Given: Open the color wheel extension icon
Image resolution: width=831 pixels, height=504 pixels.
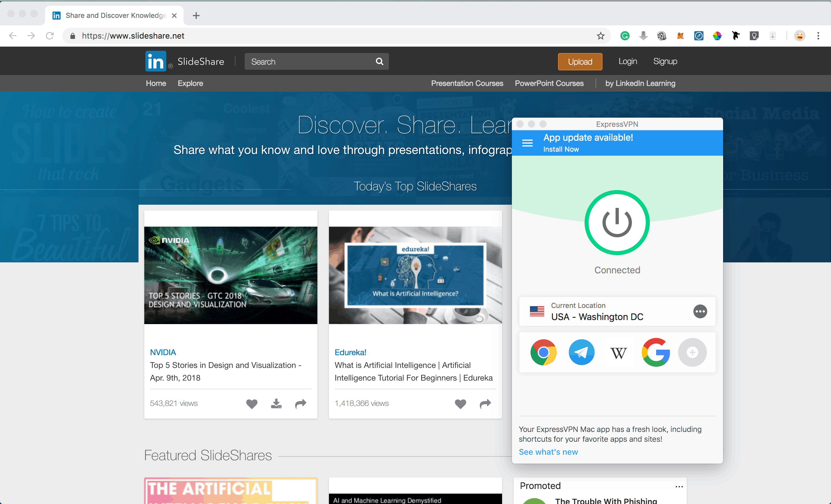Looking at the screenshot, I should click(x=717, y=36).
